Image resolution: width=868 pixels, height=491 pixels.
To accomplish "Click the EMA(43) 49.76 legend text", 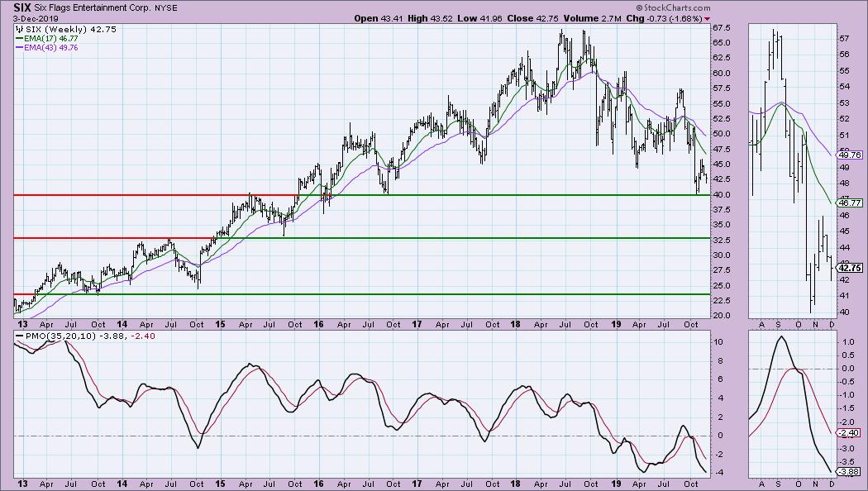I will (51, 48).
